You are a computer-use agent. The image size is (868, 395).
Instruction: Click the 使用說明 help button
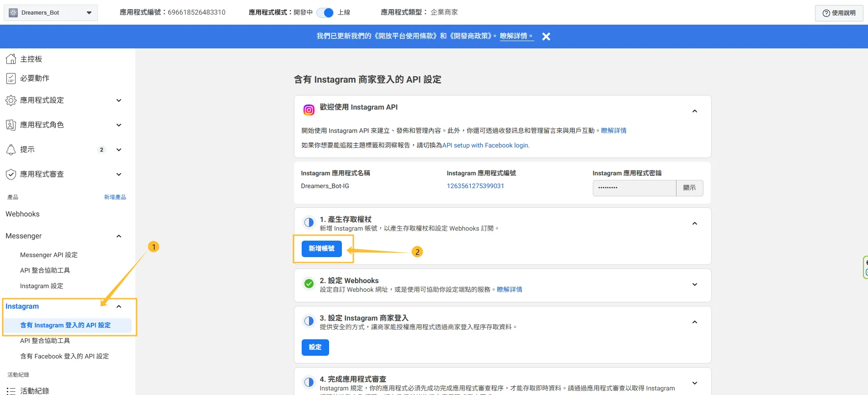coord(839,13)
